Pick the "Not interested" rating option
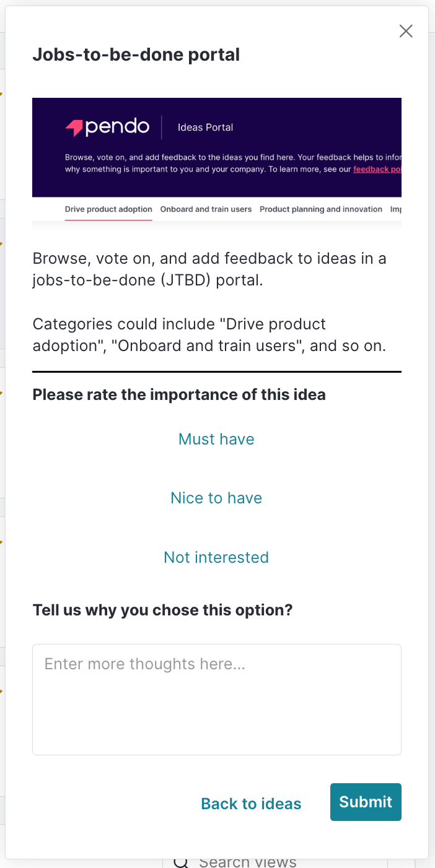 216,557
